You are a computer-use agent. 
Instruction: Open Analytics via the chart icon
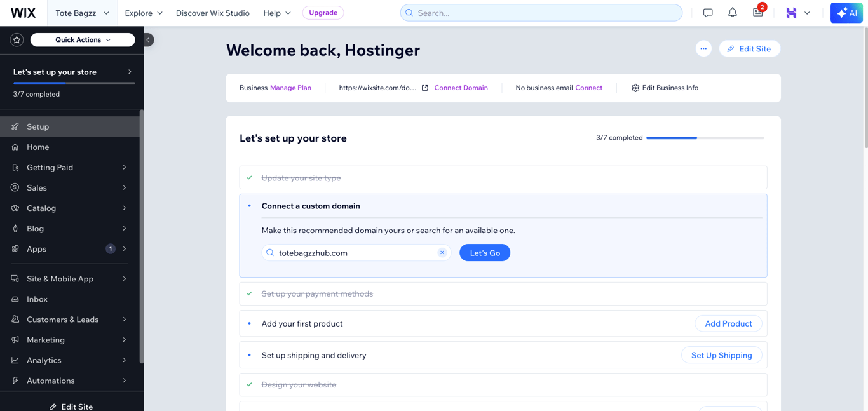pos(14,360)
